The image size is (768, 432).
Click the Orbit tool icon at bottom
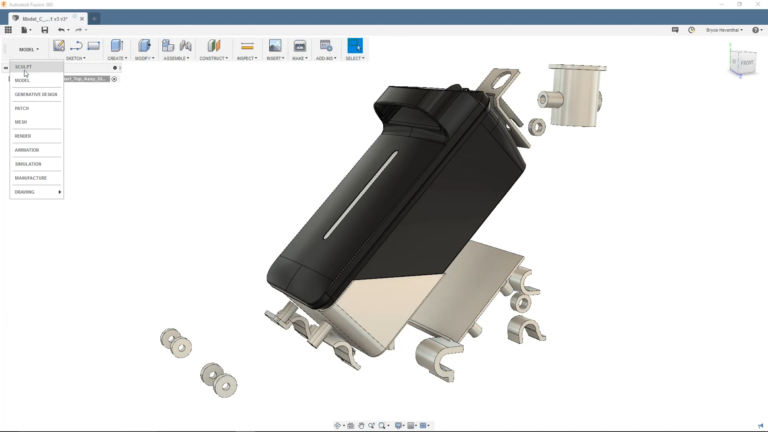[x=337, y=426]
